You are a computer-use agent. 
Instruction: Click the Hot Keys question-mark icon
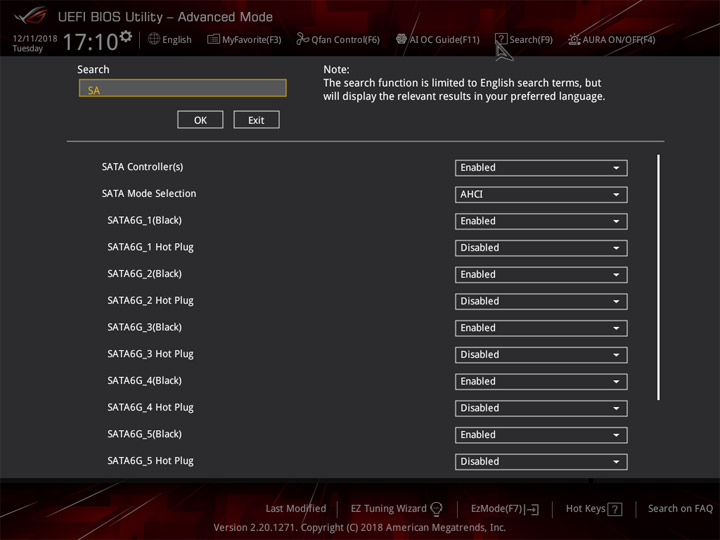pos(614,509)
